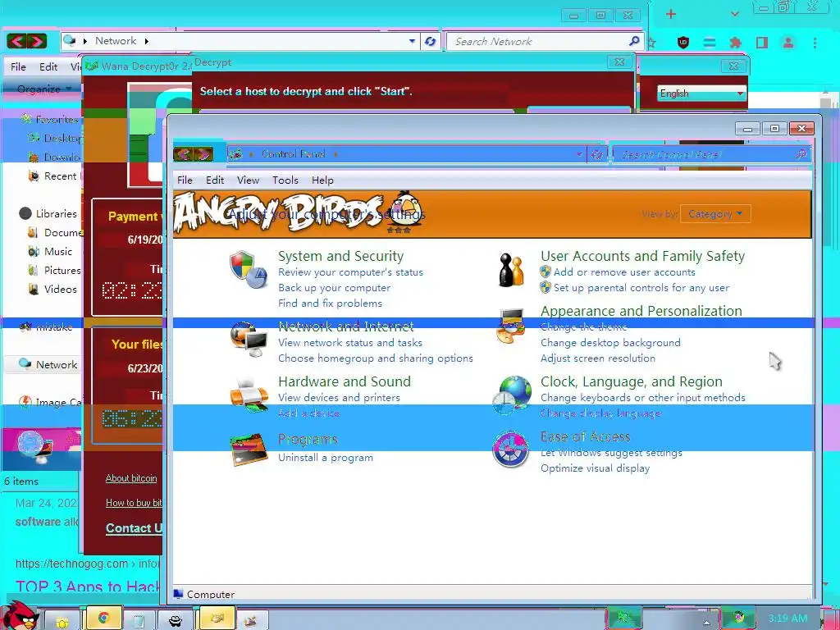Click Review your computer's status link
The width and height of the screenshot is (840, 630).
350,272
